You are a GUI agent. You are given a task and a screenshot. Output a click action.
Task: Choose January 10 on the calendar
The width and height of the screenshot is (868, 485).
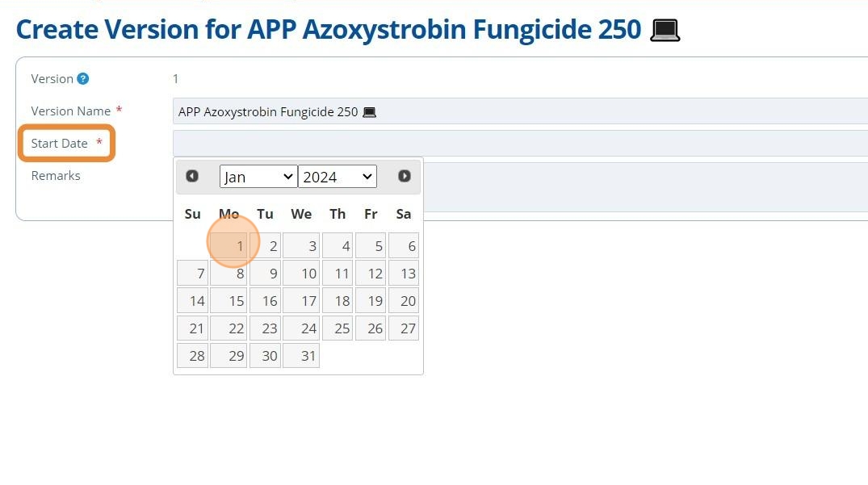pos(301,274)
